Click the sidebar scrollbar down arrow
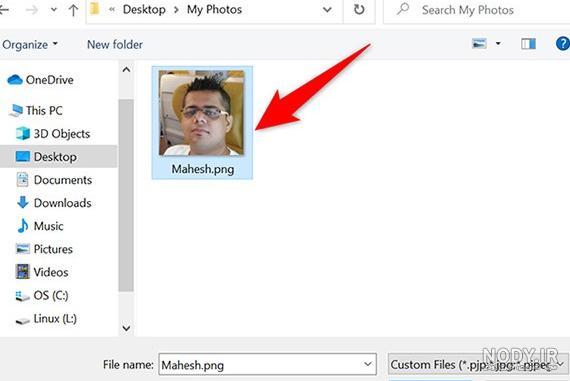This screenshot has width=570, height=381. click(126, 328)
